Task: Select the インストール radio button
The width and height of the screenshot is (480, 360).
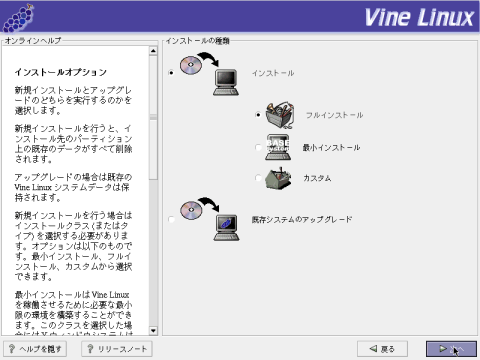Action: pos(171,73)
